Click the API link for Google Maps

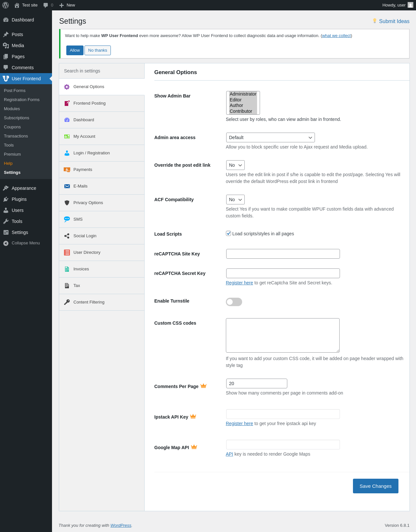pyautogui.click(x=229, y=454)
